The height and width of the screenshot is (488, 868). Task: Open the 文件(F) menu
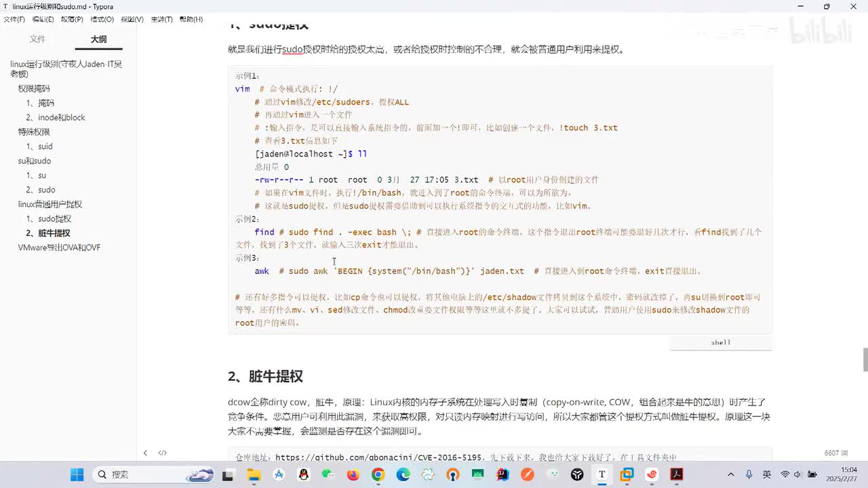[14, 20]
